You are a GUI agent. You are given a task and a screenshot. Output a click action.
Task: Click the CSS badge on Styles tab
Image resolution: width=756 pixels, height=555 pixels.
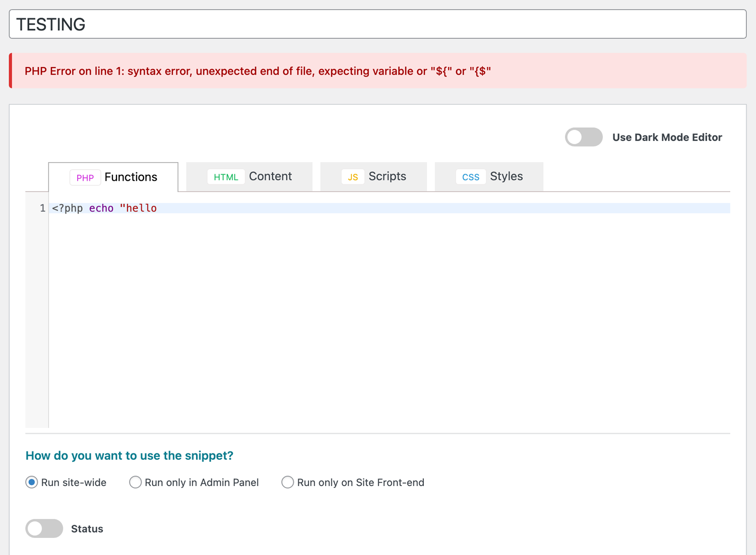coord(470,177)
